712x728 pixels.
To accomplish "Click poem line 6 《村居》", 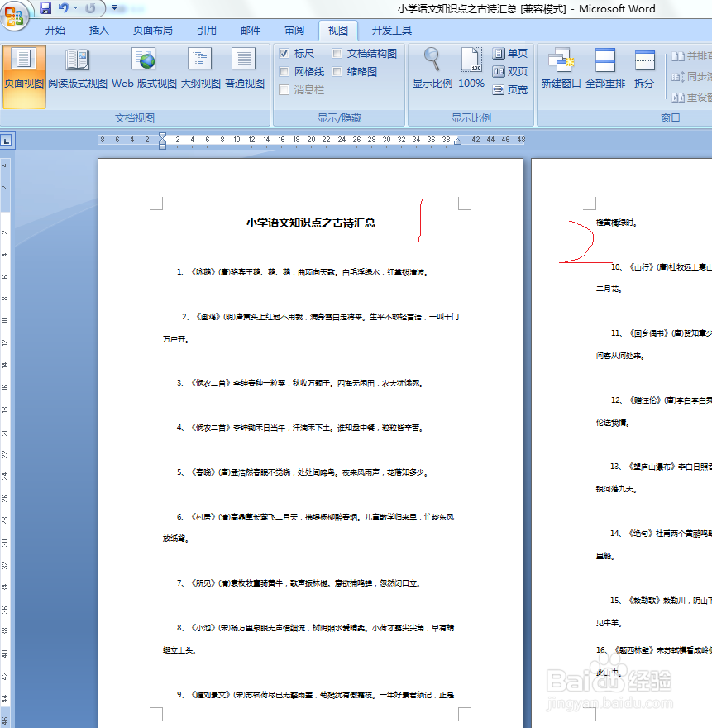I will pos(316,517).
